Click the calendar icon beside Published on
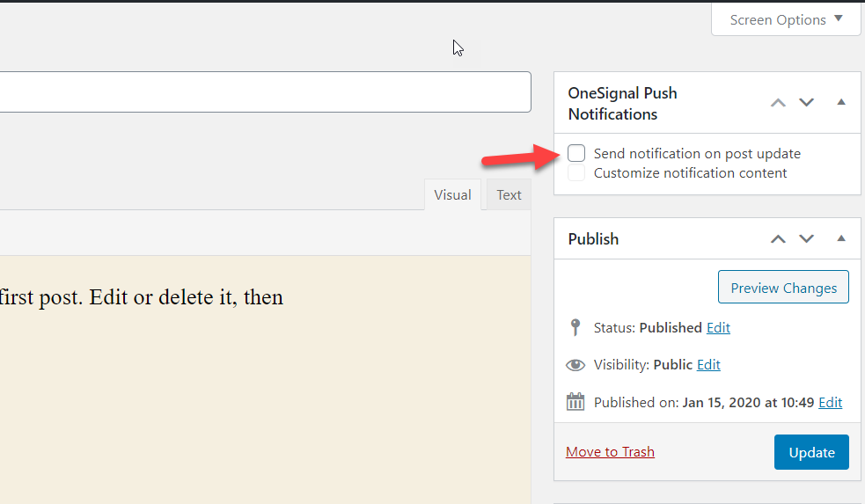Screen dimensions: 865x504 (575, 401)
